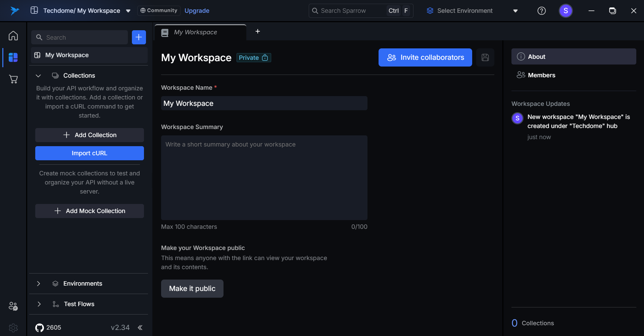This screenshot has height=336, width=644.
Task: Click the Invite collaborators button
Action: (425, 57)
